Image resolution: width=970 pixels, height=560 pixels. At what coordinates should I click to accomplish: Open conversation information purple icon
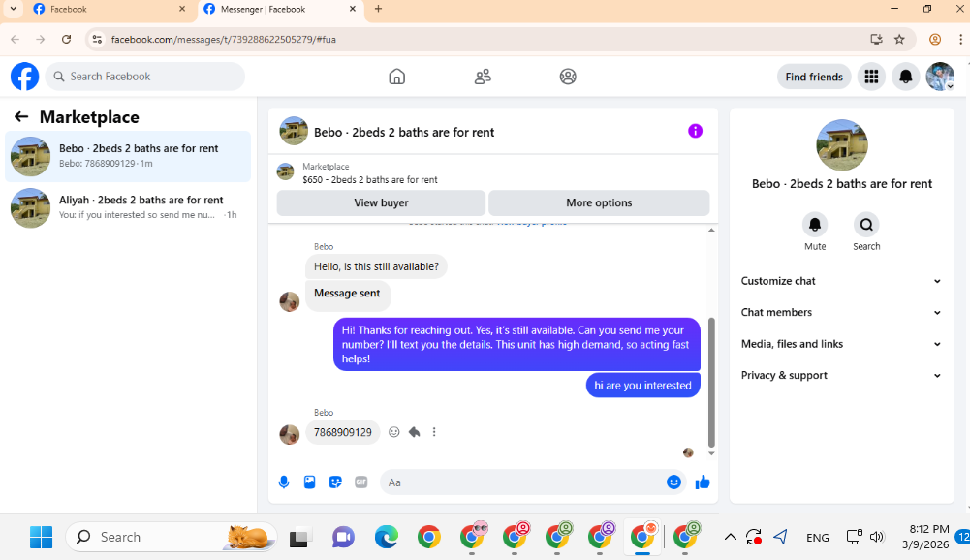pos(696,131)
